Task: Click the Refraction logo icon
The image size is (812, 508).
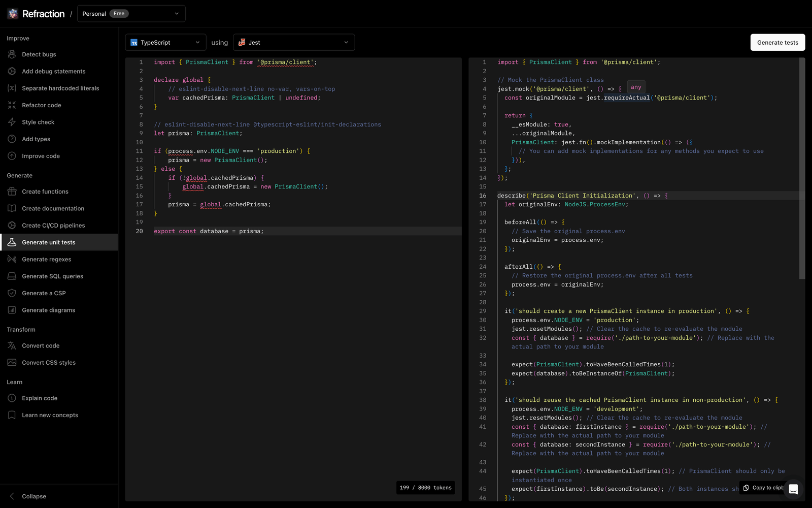Action: coord(13,14)
